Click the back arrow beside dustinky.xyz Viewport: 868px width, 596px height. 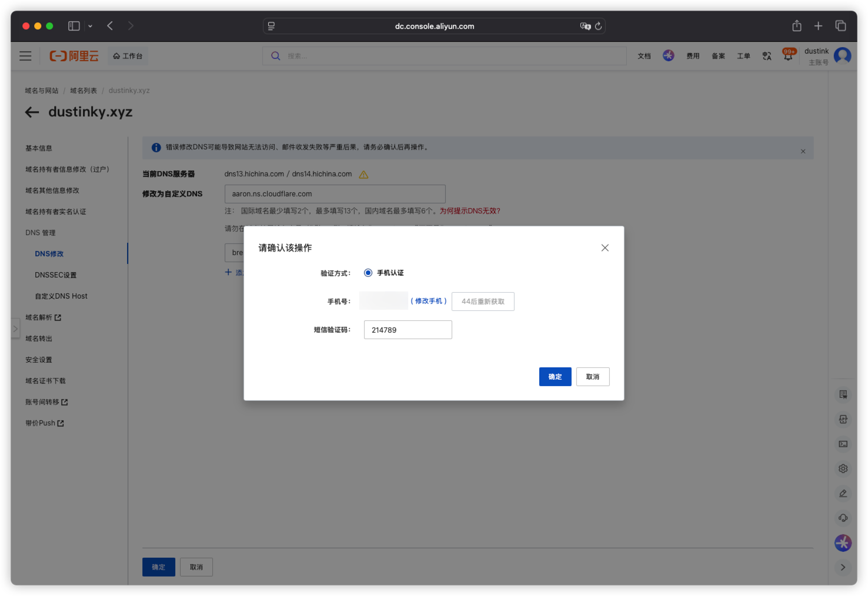[x=32, y=112]
